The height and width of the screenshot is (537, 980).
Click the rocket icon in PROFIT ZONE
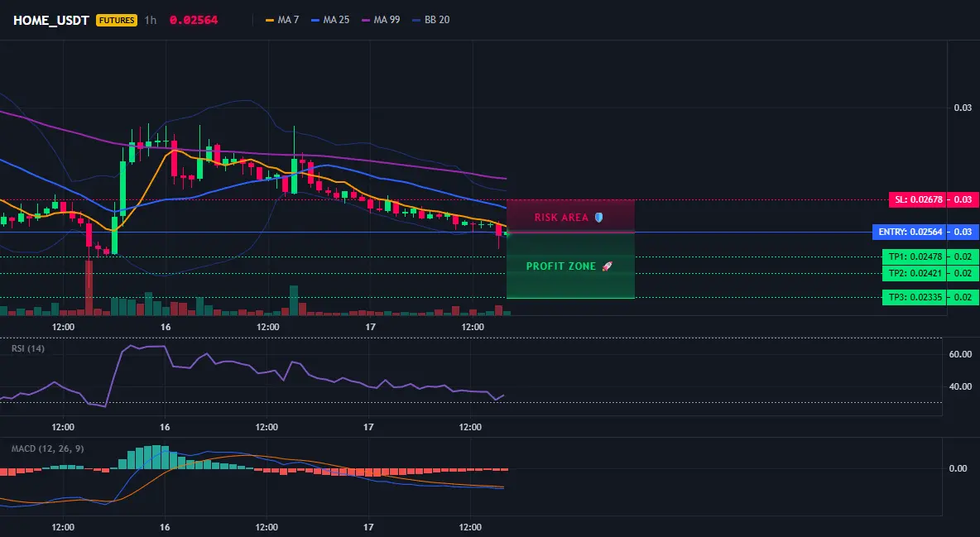coord(607,266)
